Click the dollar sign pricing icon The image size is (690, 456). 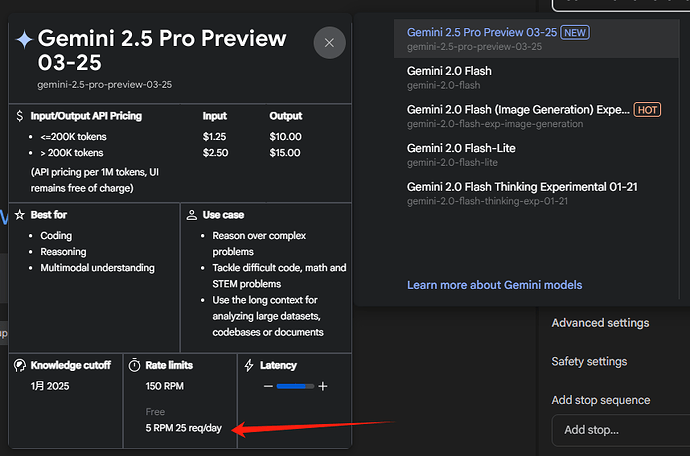click(19, 116)
